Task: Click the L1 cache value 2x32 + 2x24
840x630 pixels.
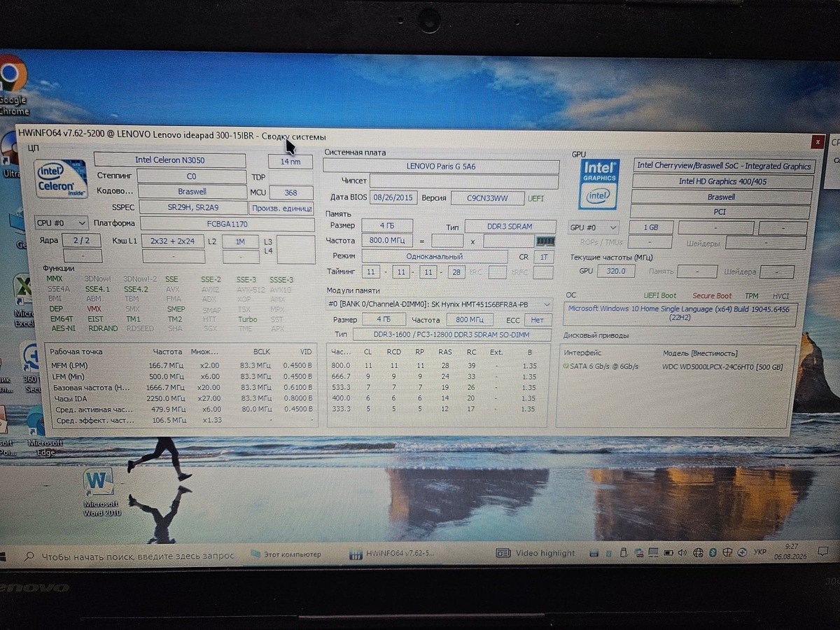Action: tap(172, 241)
